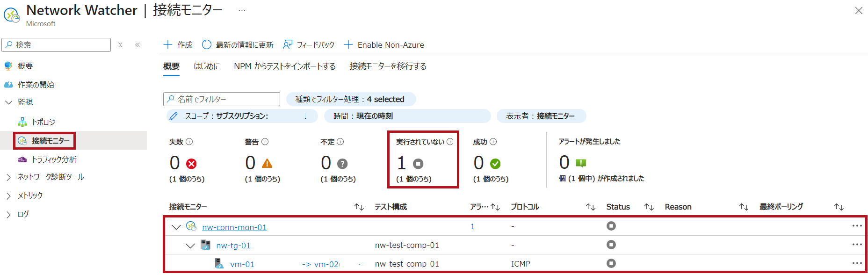Open the 時間：現在の時刻 filter
This screenshot has width=868, height=275.
407,116
